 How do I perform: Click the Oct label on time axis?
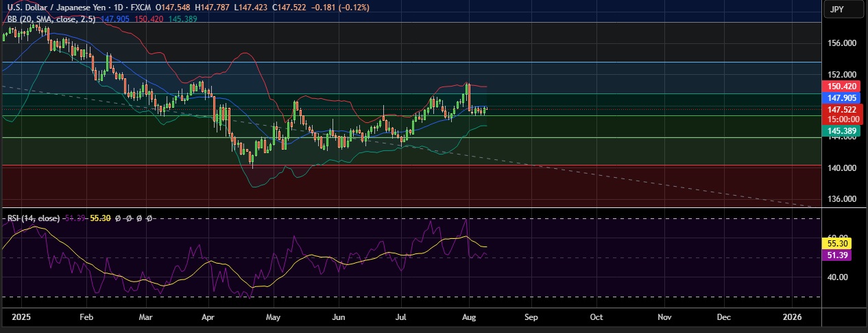(596, 318)
